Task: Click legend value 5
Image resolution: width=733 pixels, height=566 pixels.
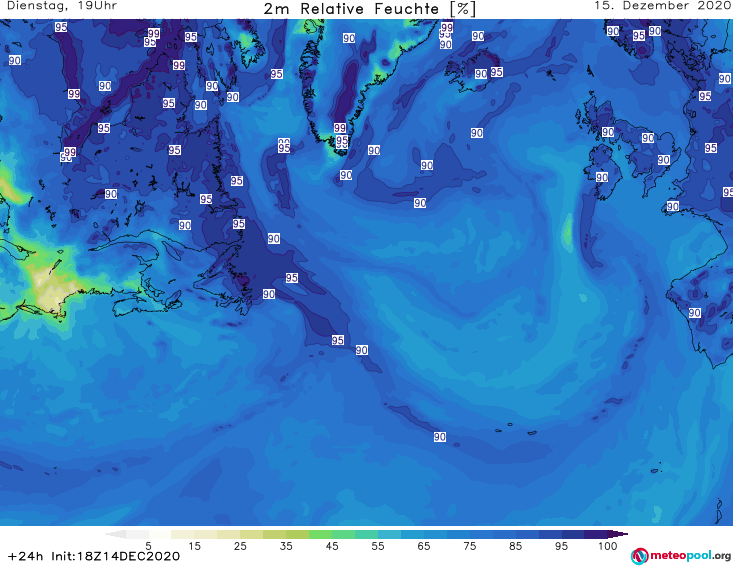Action: 148,546
